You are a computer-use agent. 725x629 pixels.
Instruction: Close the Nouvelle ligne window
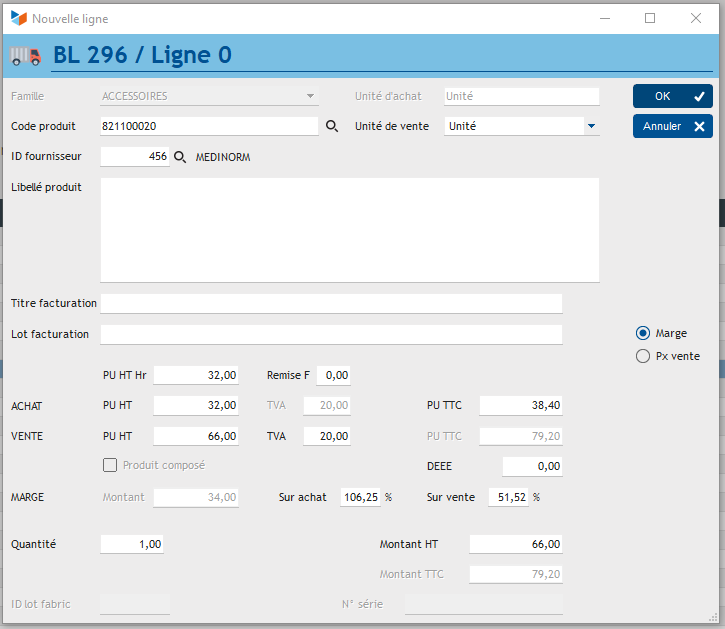click(696, 18)
